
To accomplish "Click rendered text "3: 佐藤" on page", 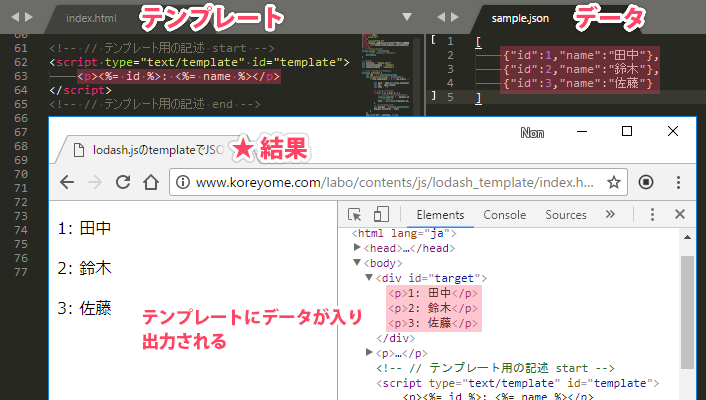I will tap(84, 308).
